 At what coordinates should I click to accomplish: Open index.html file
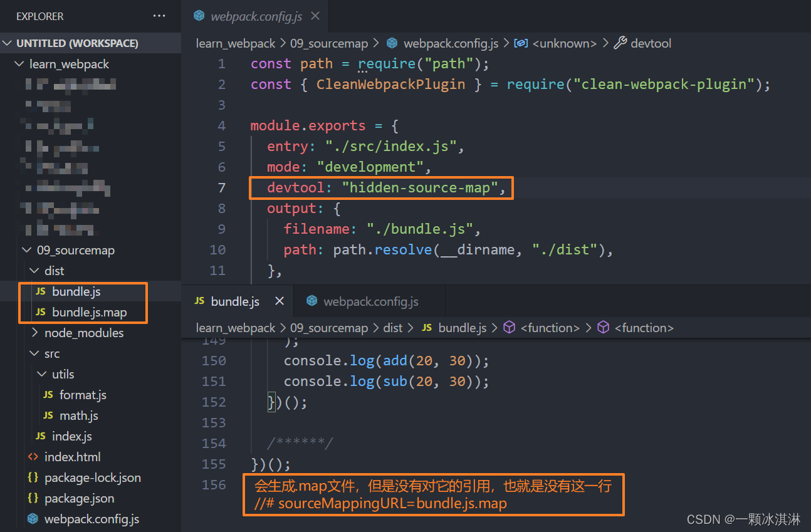pyautogui.click(x=73, y=457)
